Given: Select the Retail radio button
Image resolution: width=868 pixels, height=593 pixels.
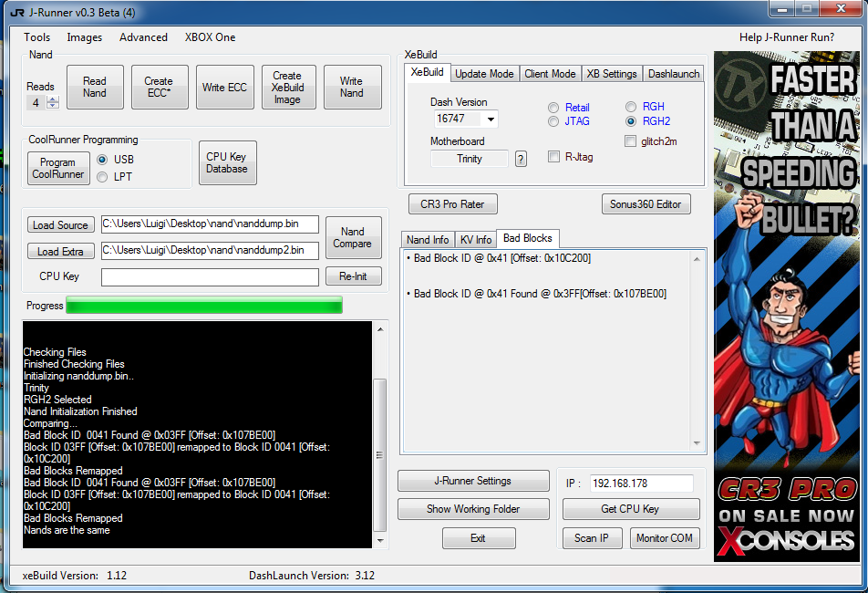Looking at the screenshot, I should click(x=553, y=108).
